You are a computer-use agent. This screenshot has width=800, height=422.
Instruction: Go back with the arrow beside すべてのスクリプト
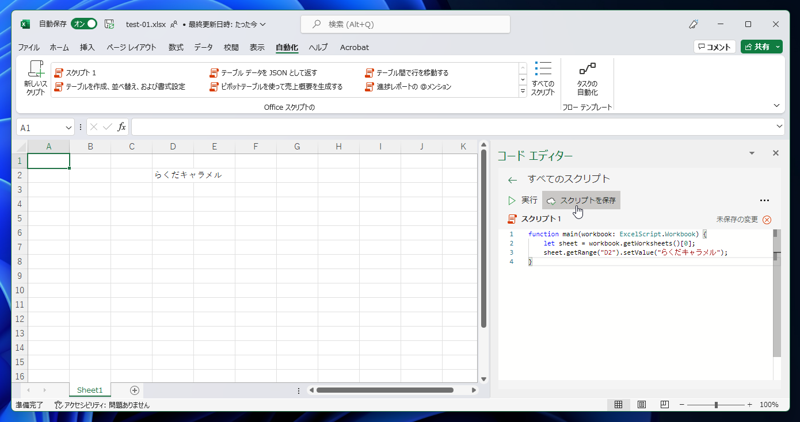point(512,180)
